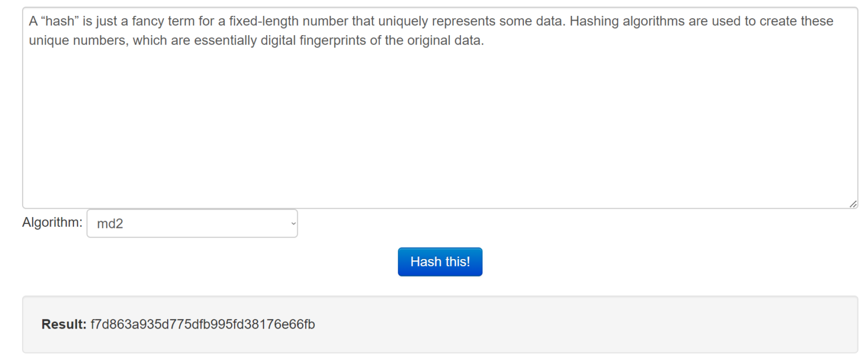Viewport: 868px width, 362px height.
Task: Click the blue Hash this! button to generate hash
Action: click(x=440, y=261)
